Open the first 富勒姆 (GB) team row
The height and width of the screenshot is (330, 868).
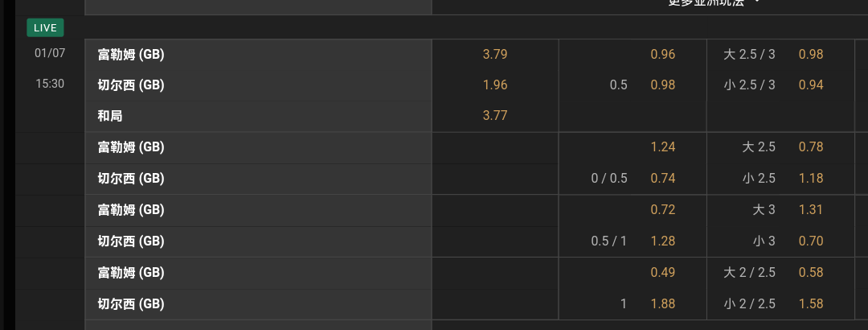coord(131,55)
